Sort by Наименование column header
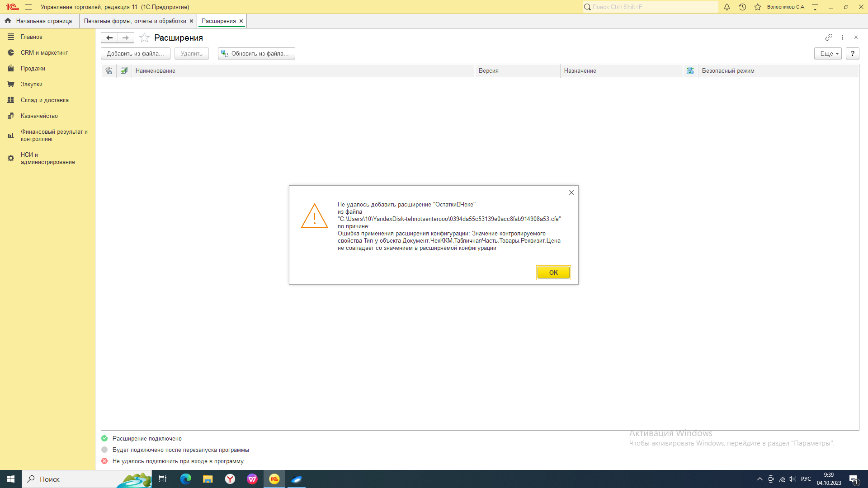The height and width of the screenshot is (488, 868). coord(303,70)
